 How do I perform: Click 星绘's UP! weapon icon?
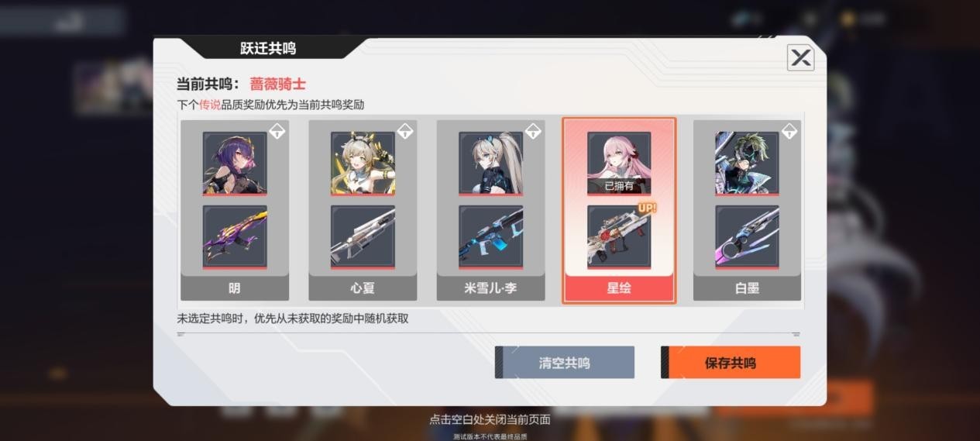coord(619,237)
